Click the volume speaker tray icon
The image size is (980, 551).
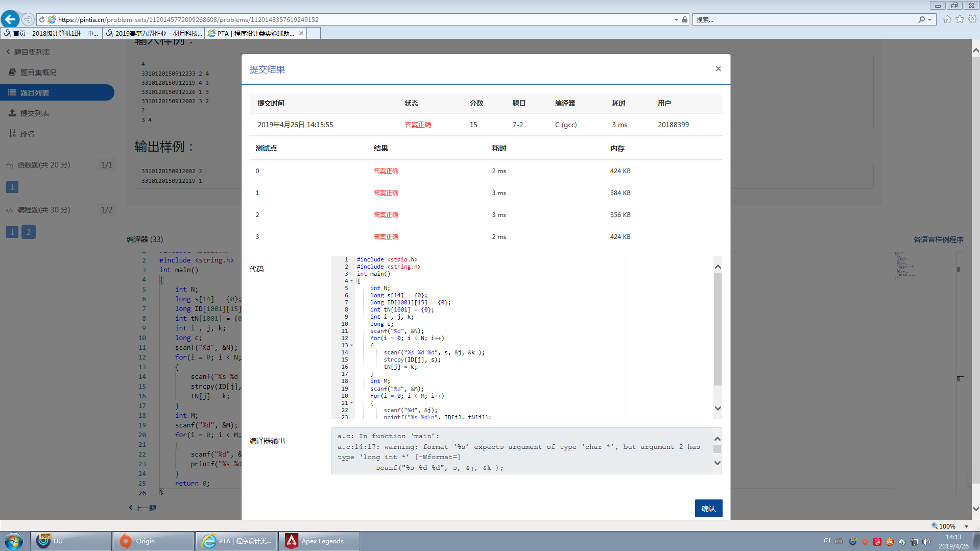[926, 542]
